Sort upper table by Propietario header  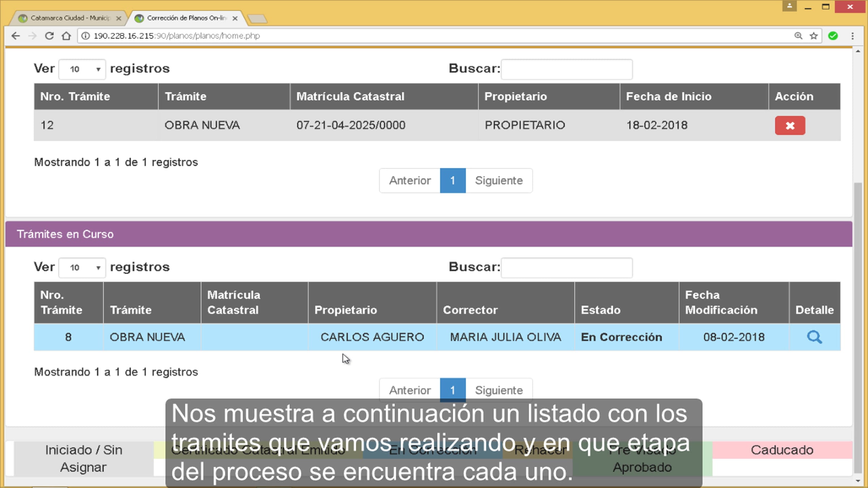click(x=549, y=97)
